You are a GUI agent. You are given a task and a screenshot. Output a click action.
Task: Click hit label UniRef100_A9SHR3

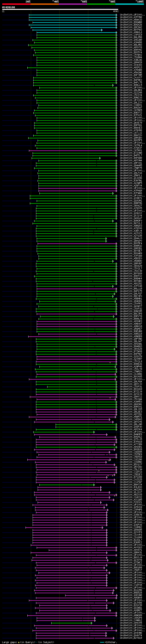[131, 321]
